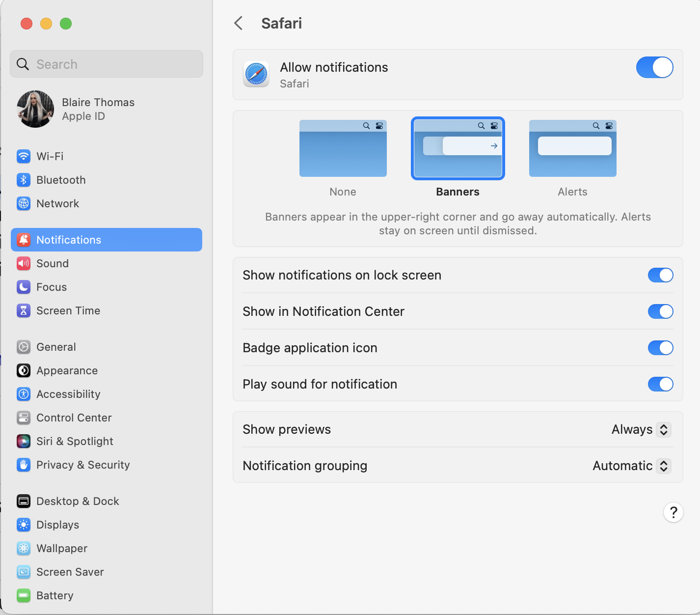
Task: Click the Focus moon icon
Action: [24, 287]
